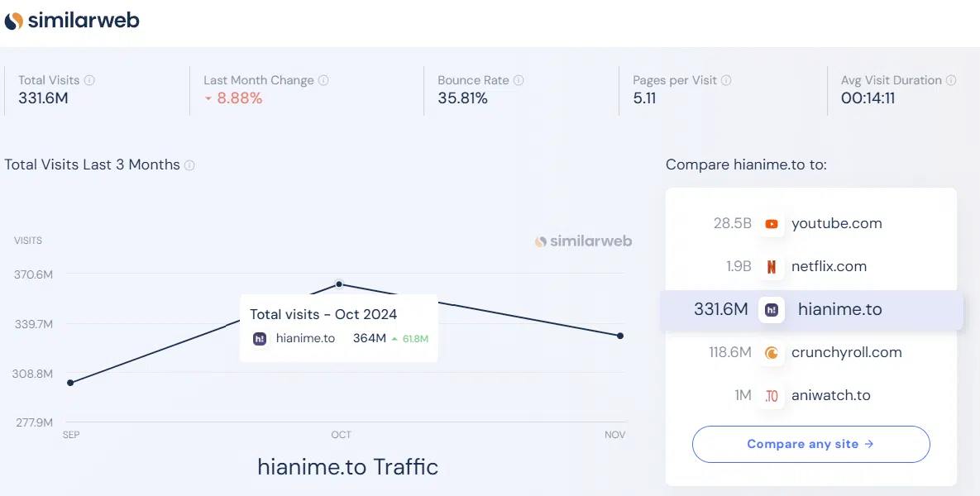Click the Bounce Rate info icon
The height and width of the screenshot is (496, 980).
pyautogui.click(x=519, y=80)
